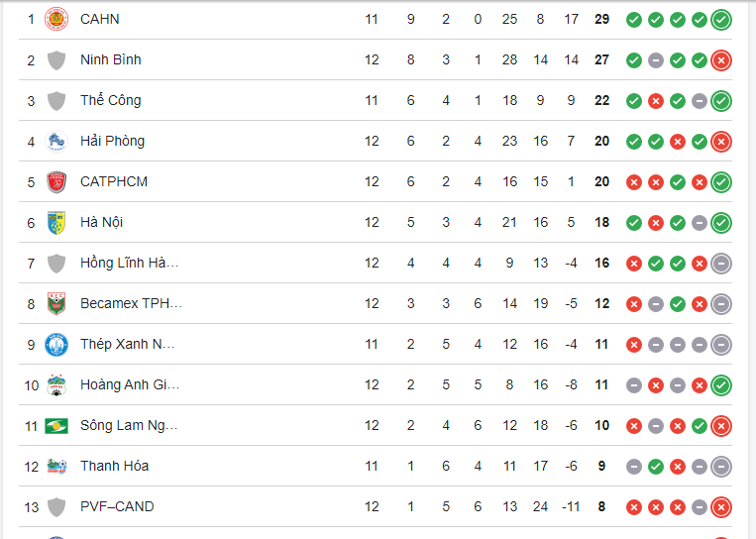Viewport: 756px width, 539px height.
Task: Open the Thể Công team link
Action: point(110,100)
